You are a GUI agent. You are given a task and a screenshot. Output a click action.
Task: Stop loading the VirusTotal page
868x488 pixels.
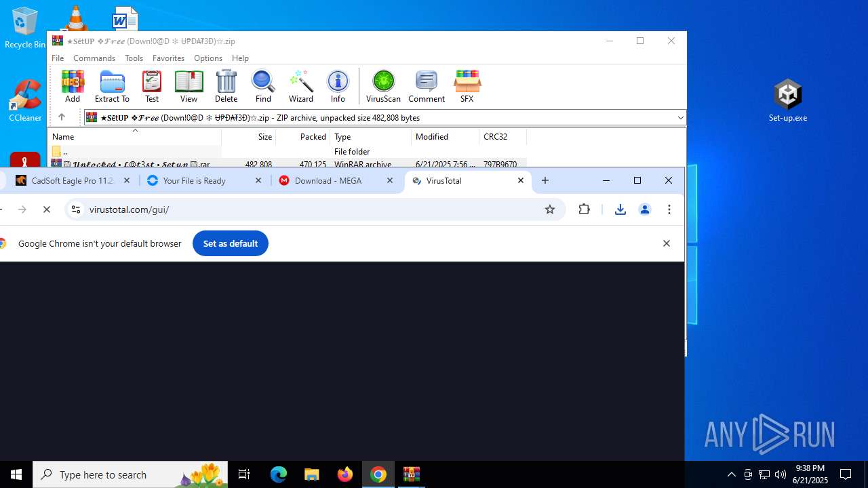[47, 209]
